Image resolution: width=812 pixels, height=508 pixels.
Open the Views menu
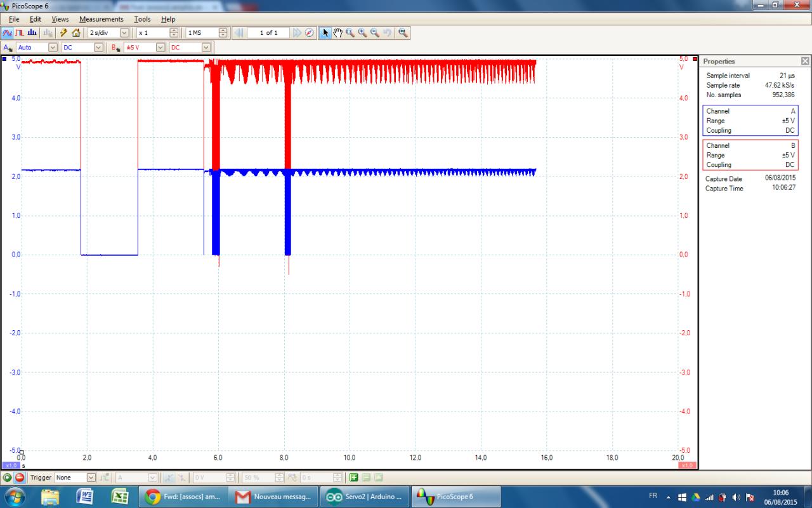click(x=60, y=19)
